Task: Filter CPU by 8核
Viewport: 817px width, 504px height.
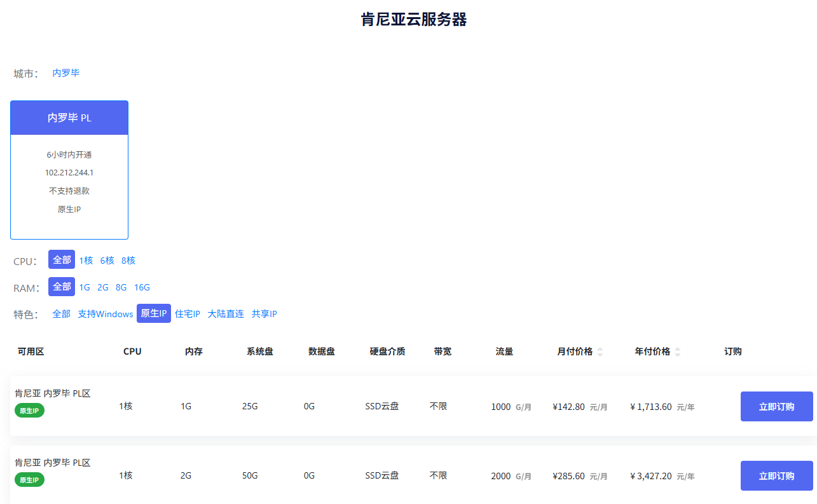Action: click(x=128, y=260)
